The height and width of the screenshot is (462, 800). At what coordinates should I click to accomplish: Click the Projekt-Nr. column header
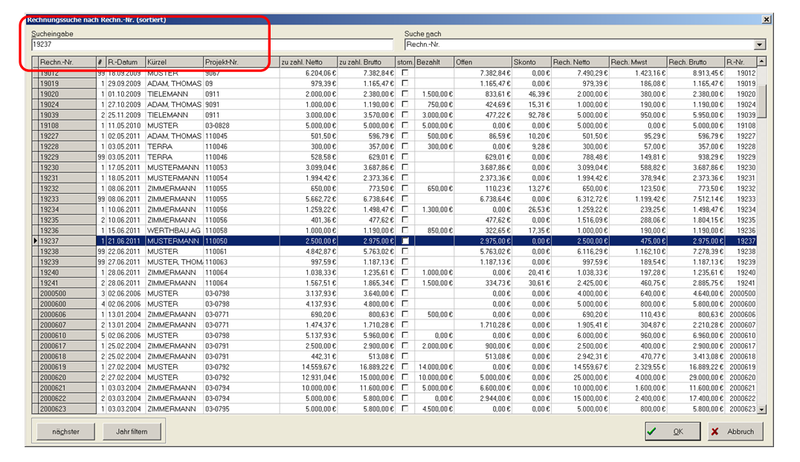(240, 62)
